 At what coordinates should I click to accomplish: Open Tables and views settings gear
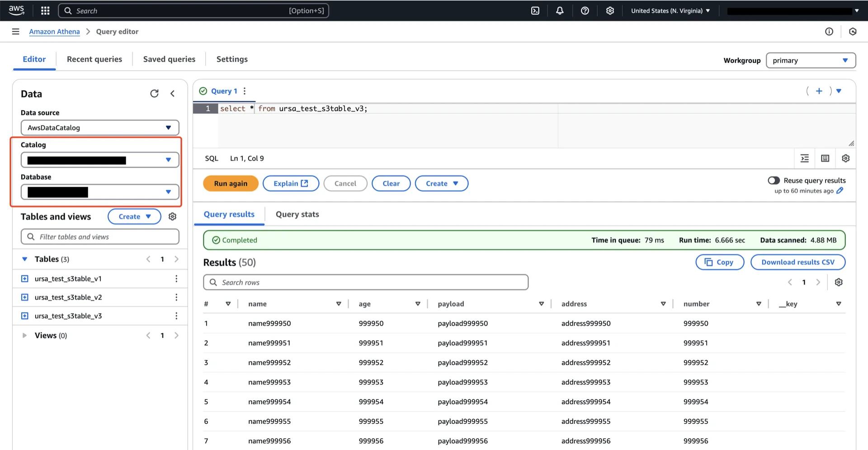click(x=172, y=217)
